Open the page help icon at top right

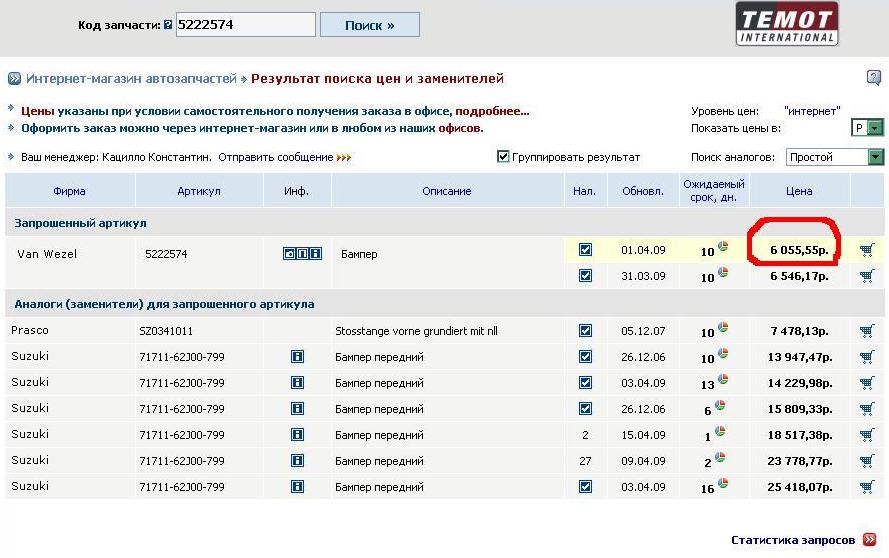pos(874,78)
